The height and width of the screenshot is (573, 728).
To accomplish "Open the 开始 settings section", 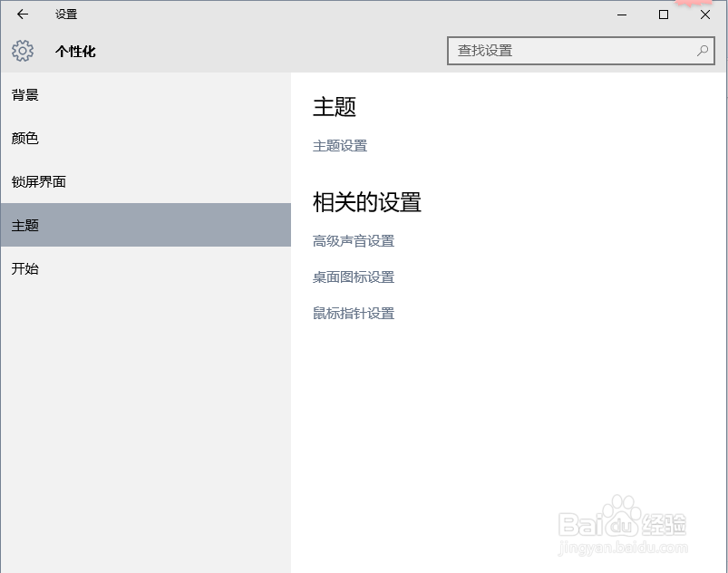I will [24, 268].
